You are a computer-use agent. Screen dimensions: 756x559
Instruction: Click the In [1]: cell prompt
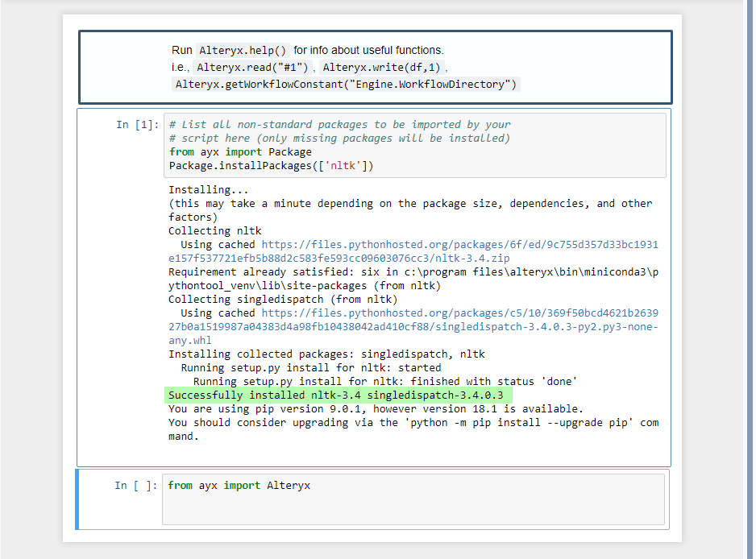[x=137, y=125]
